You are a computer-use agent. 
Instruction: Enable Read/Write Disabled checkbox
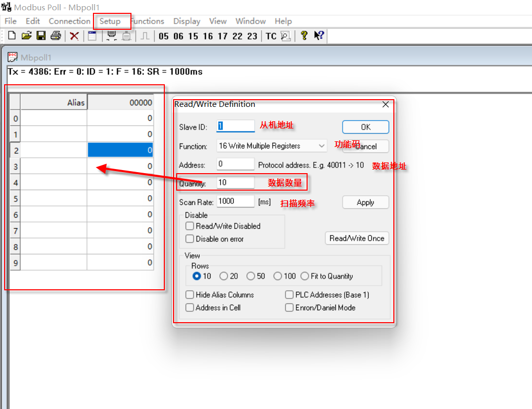point(189,226)
